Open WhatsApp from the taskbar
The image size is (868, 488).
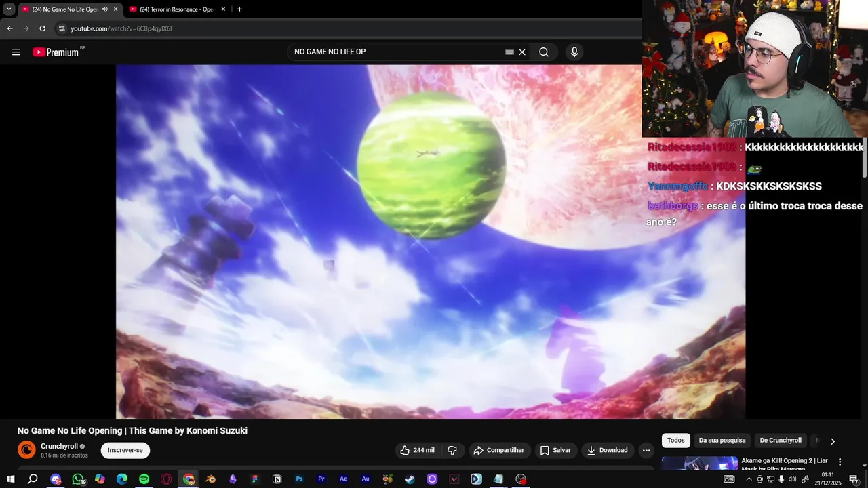coord(78,479)
